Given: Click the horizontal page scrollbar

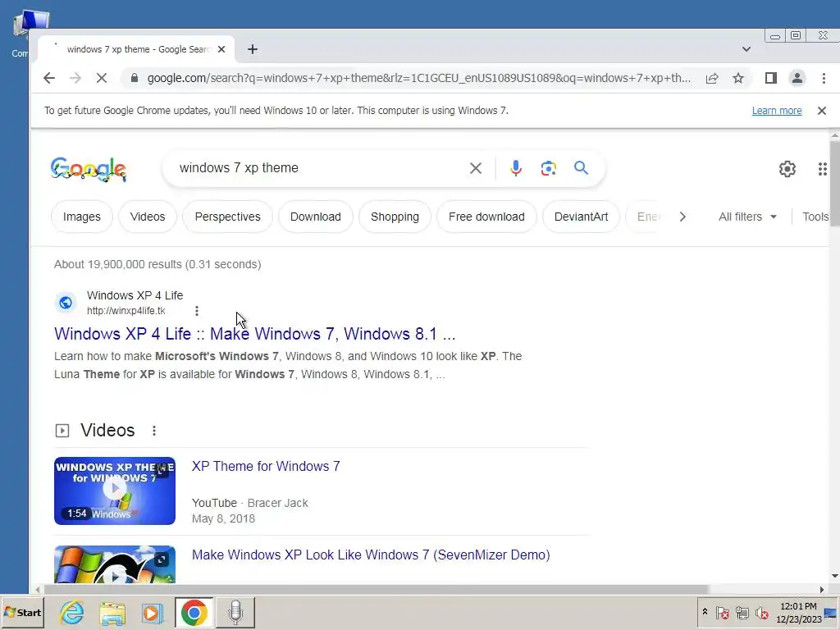Looking at the screenshot, I should point(376,589).
